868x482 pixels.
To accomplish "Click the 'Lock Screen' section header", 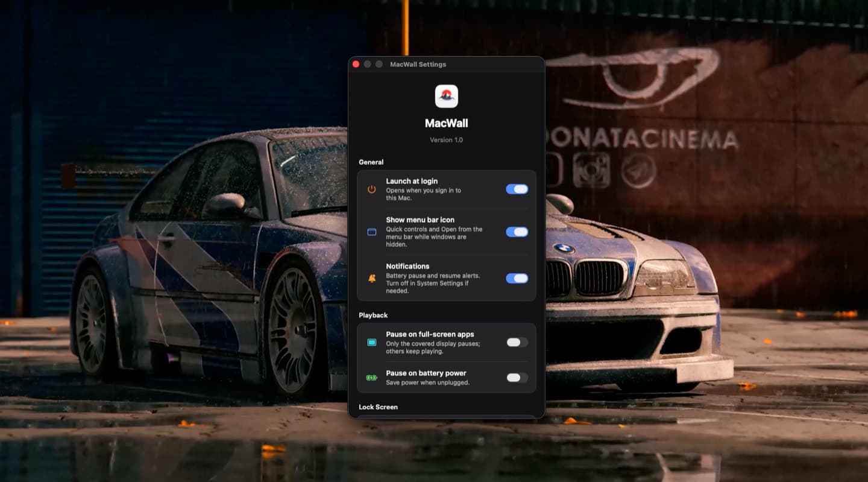I will click(379, 407).
